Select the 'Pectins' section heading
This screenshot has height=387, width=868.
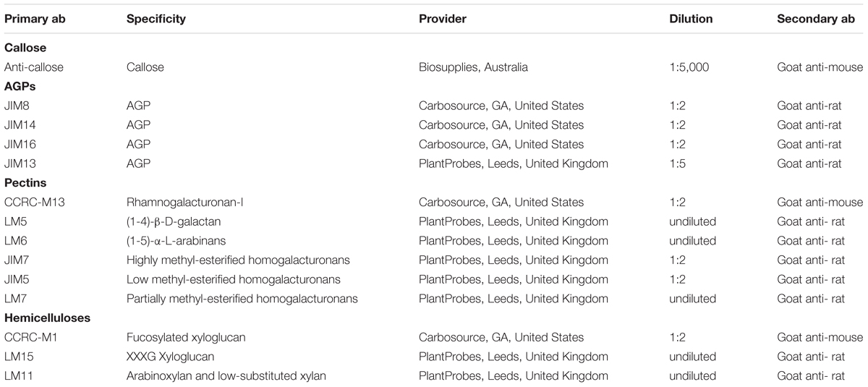[x=25, y=183]
